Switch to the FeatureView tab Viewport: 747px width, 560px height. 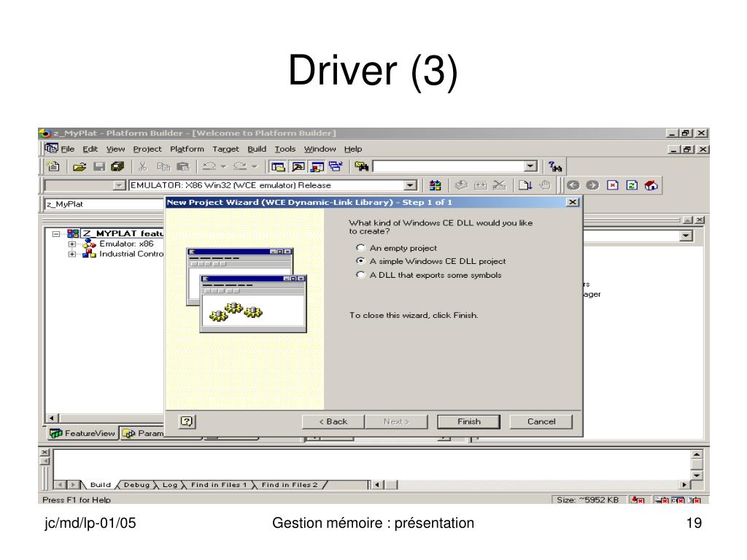(83, 433)
